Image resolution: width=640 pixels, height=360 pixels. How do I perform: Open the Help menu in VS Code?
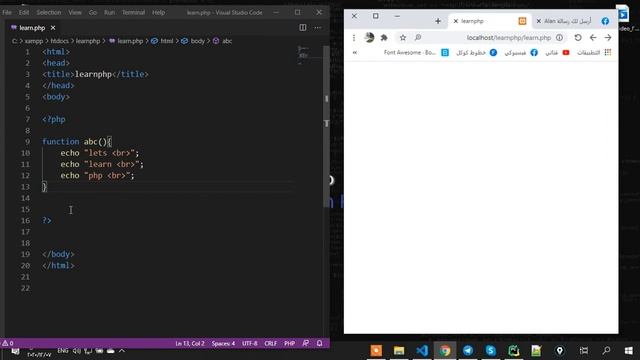[x=158, y=12]
